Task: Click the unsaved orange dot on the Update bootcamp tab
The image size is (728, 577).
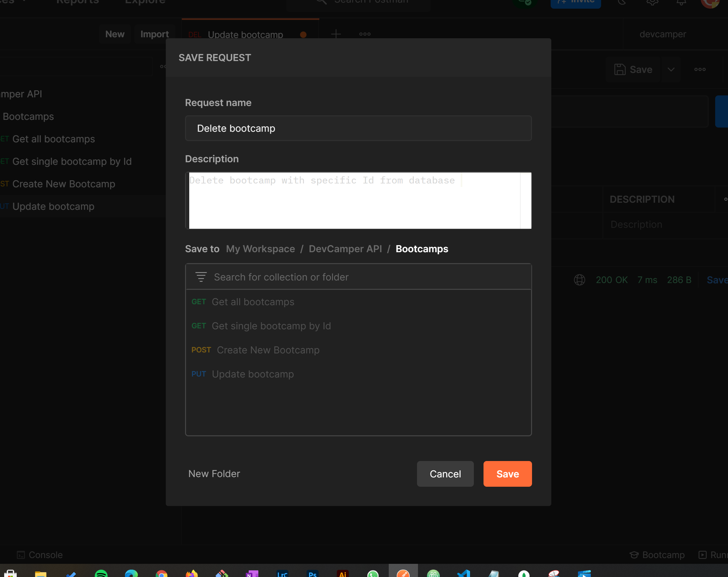Action: click(x=303, y=34)
